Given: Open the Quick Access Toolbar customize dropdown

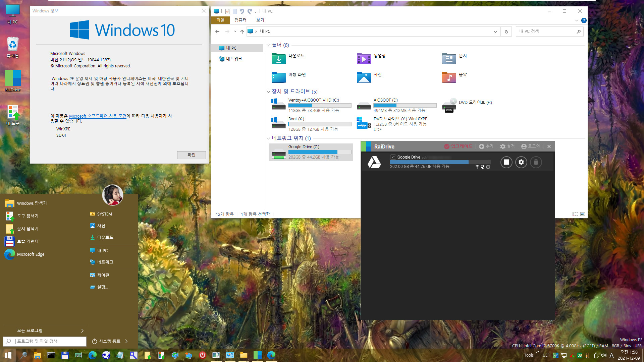Looking at the screenshot, I should [x=256, y=11].
